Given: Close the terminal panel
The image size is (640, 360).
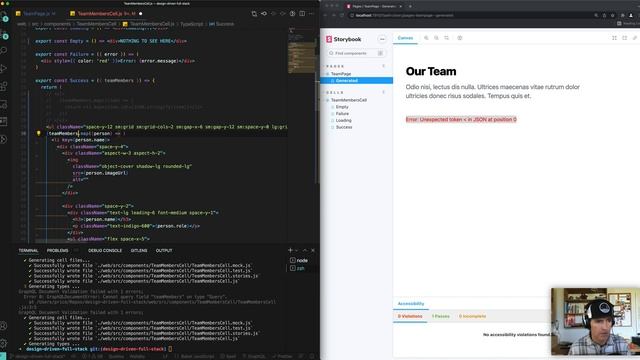Looking at the screenshot, I should [313, 250].
